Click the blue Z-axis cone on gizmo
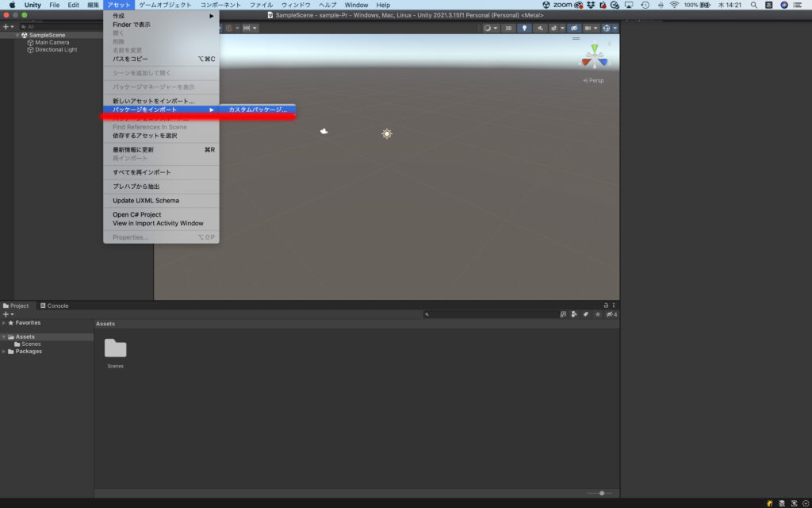The width and height of the screenshot is (812, 508). tap(603, 62)
